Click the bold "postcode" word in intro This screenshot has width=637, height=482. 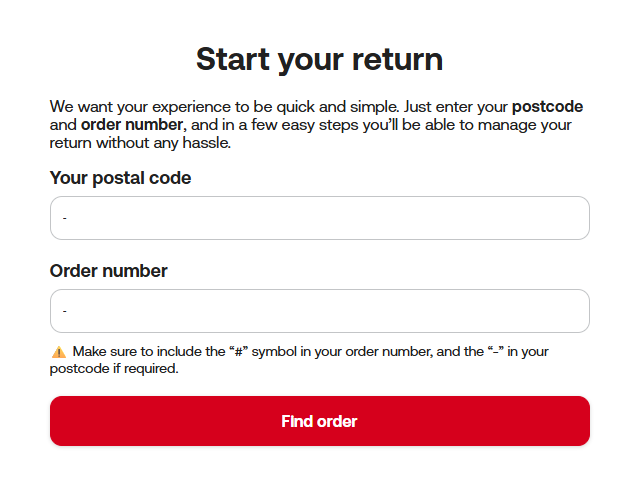pos(547,106)
